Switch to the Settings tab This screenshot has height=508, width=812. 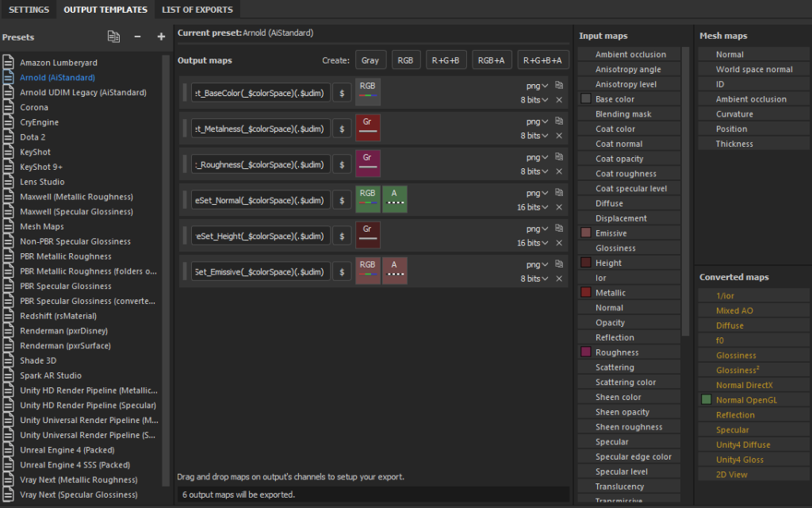[29, 10]
